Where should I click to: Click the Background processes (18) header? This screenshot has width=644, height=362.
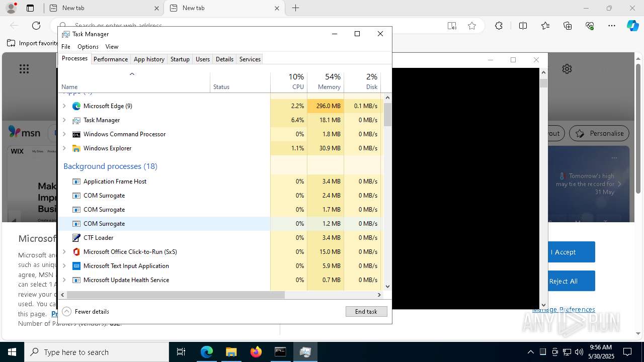point(110,166)
